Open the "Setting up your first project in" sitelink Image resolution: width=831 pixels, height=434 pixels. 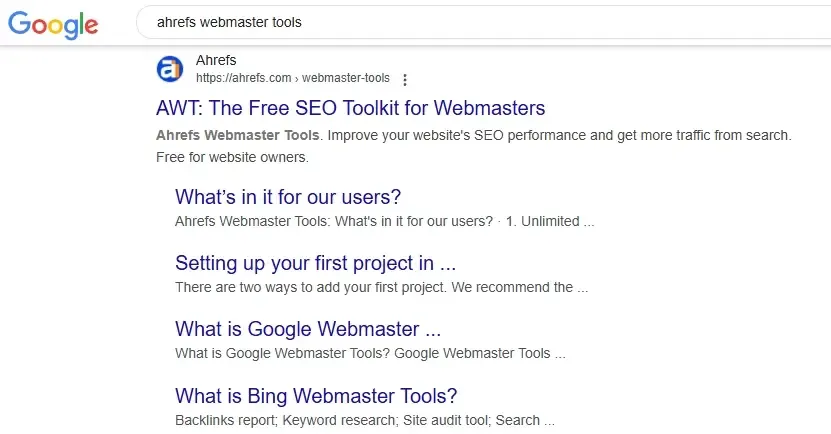click(x=315, y=263)
